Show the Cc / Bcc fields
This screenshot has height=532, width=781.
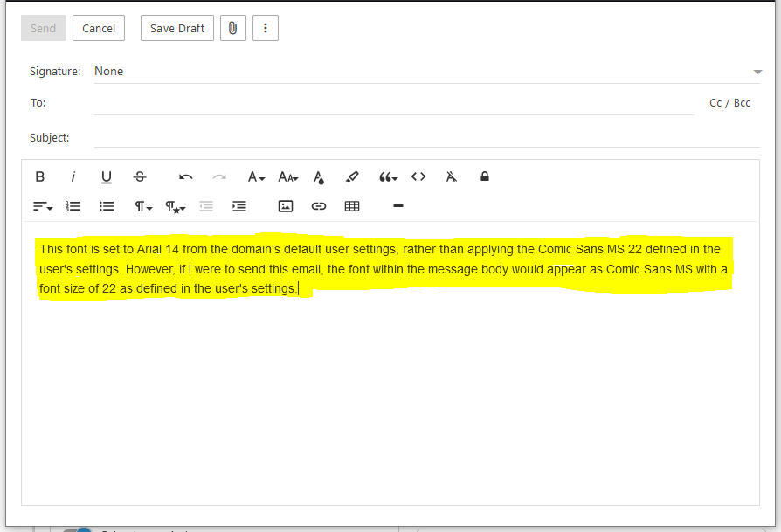729,103
